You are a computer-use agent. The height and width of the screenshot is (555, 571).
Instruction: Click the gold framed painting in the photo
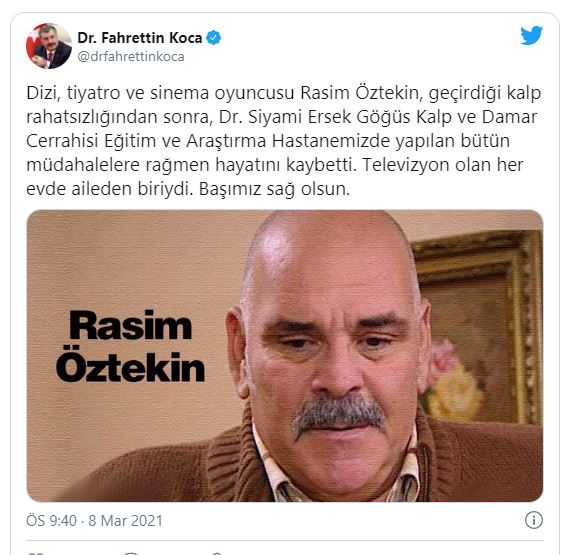479,328
